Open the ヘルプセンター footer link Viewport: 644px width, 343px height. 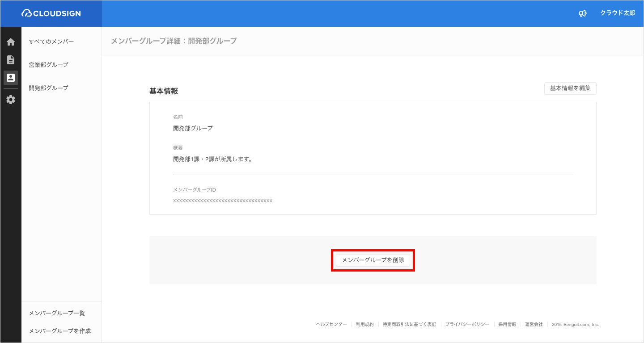click(331, 324)
